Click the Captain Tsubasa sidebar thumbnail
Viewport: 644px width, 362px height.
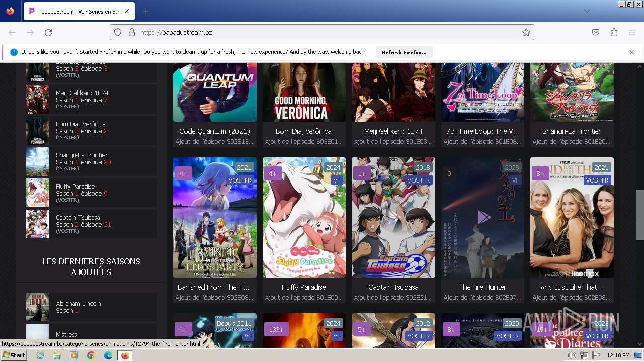37,224
